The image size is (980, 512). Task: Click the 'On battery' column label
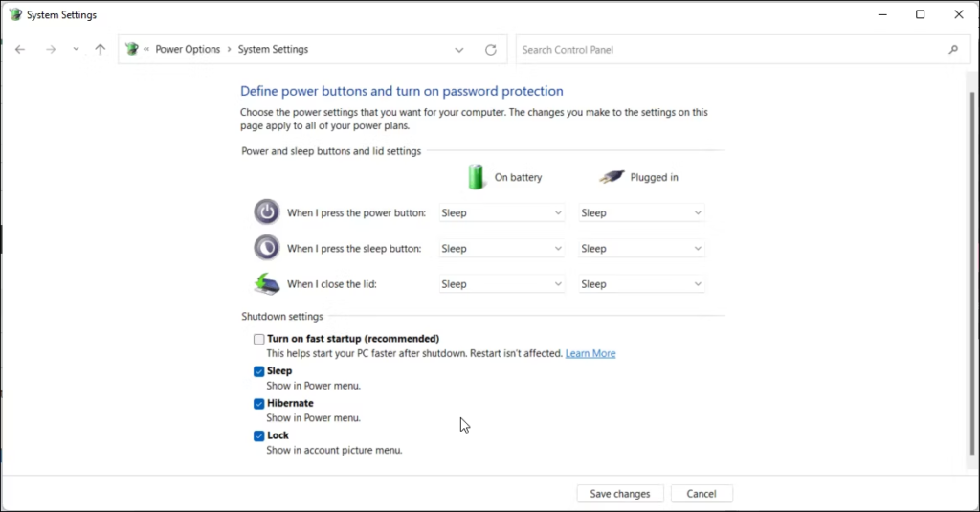[x=518, y=178]
